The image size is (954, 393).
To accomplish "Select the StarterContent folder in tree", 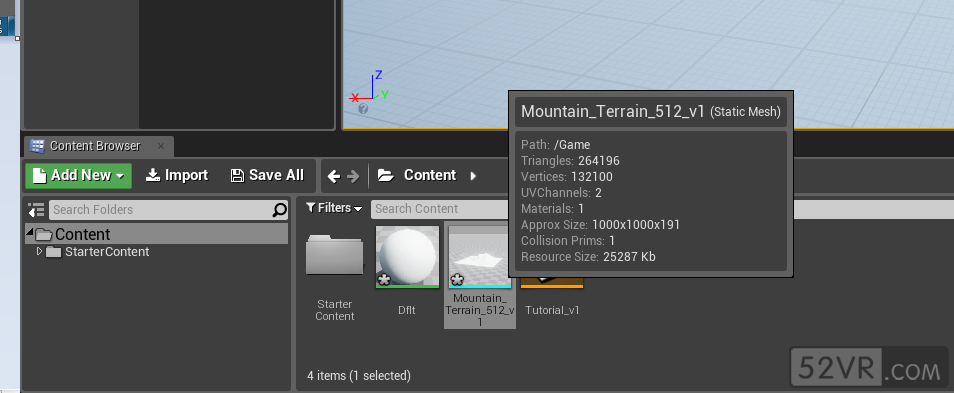I will (x=106, y=252).
